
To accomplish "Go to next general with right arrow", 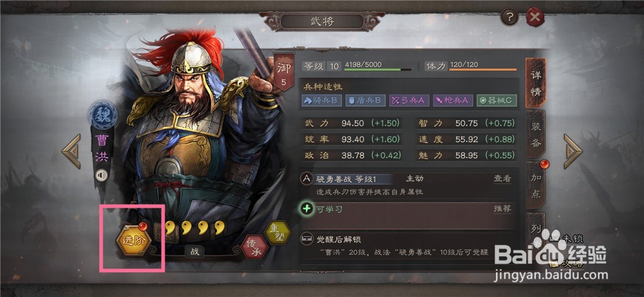I will [573, 151].
